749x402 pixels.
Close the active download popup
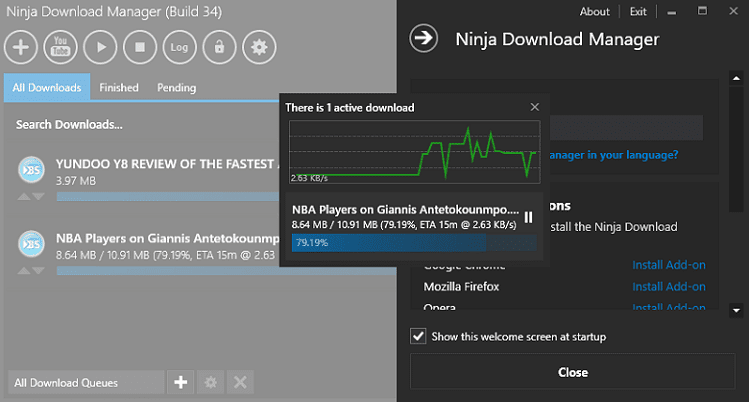coord(535,107)
